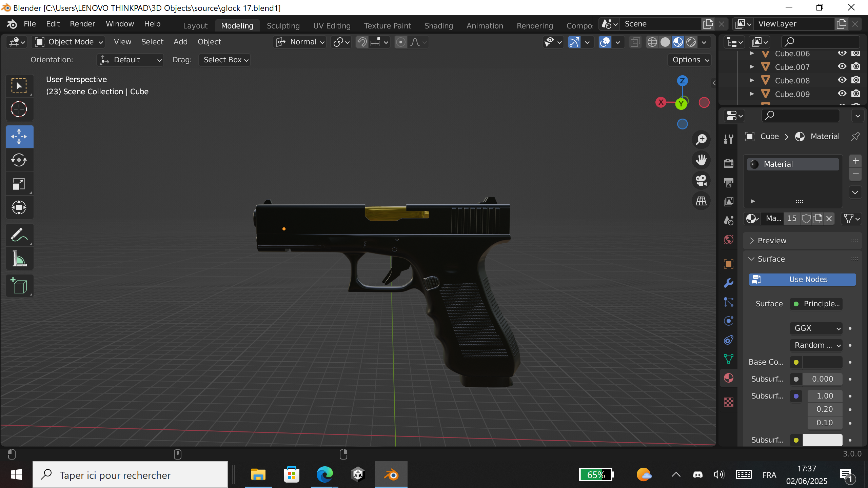868x488 pixels.
Task: Activate the Transform tool
Action: pos(19,207)
